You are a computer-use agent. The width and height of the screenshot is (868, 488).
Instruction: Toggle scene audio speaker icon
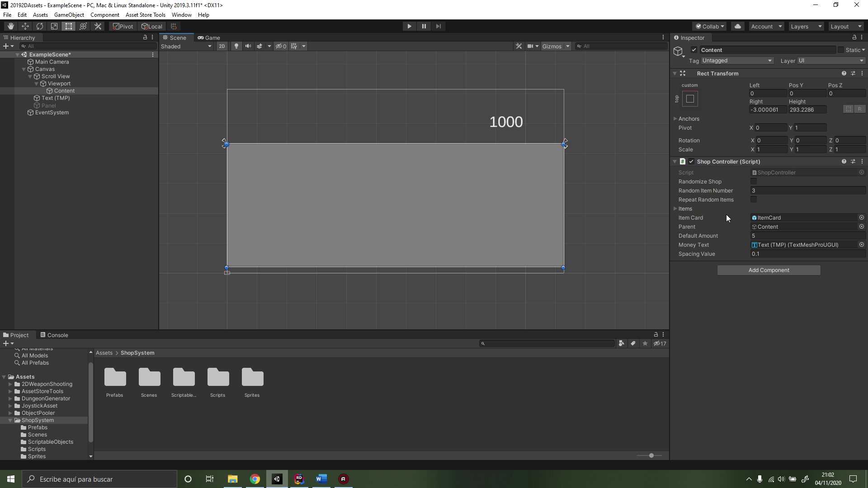coord(248,46)
